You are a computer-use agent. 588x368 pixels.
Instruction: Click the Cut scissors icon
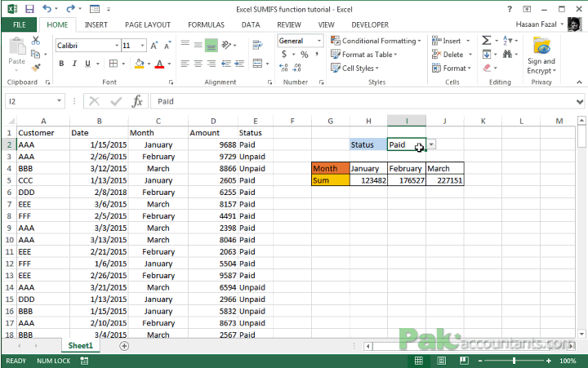(36, 40)
